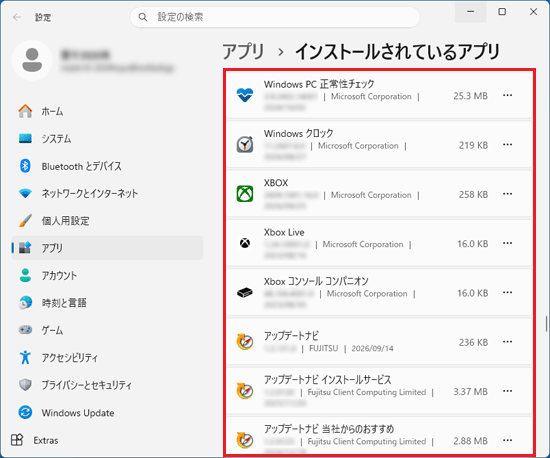Screen dimensions: 550x458
Task: Click アップデートナビ インストールサービス app icon
Action: (x=245, y=391)
